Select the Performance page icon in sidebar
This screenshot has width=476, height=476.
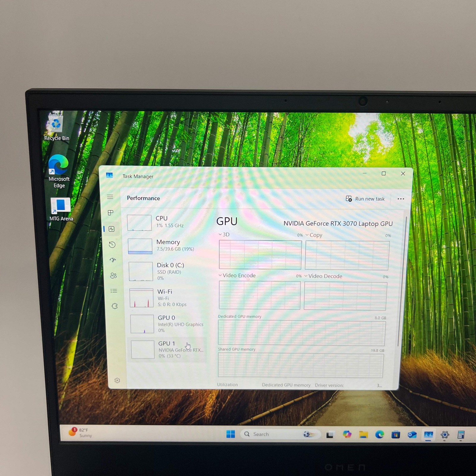pos(112,229)
